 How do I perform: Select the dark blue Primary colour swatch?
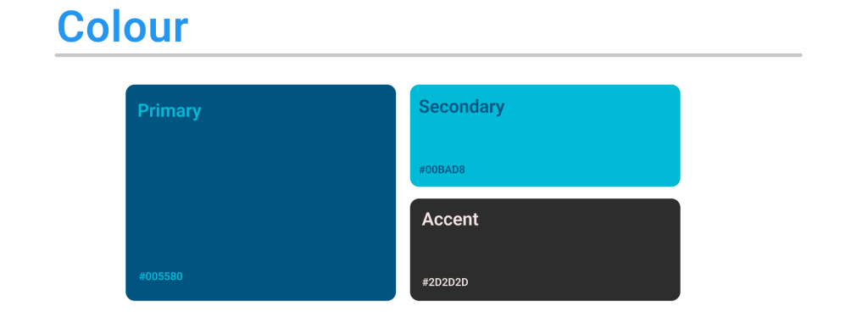(x=261, y=192)
